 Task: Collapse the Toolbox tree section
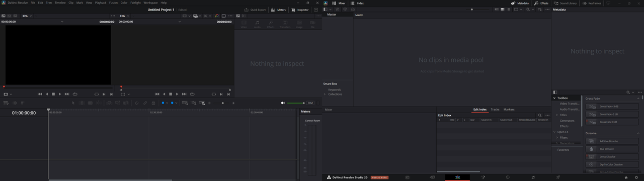point(554,98)
